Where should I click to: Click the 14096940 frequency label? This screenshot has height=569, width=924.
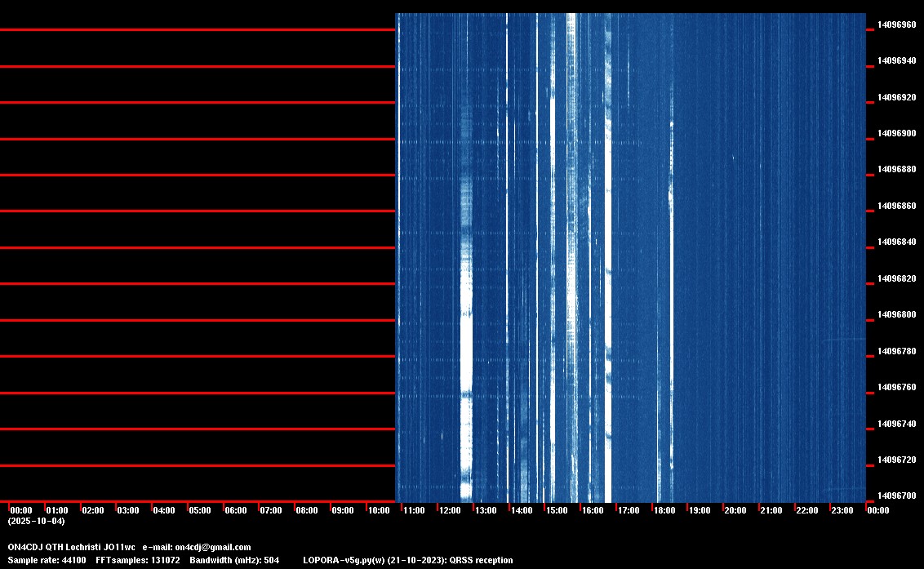coord(896,60)
